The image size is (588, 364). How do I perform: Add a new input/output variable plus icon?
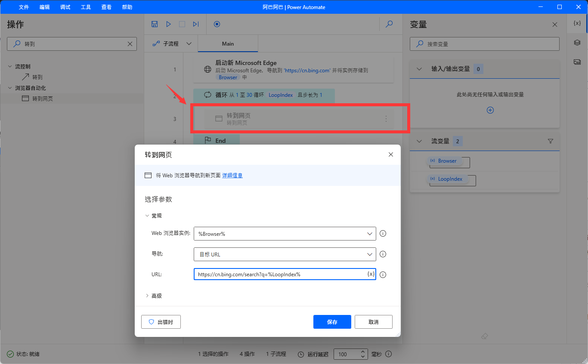click(x=490, y=110)
